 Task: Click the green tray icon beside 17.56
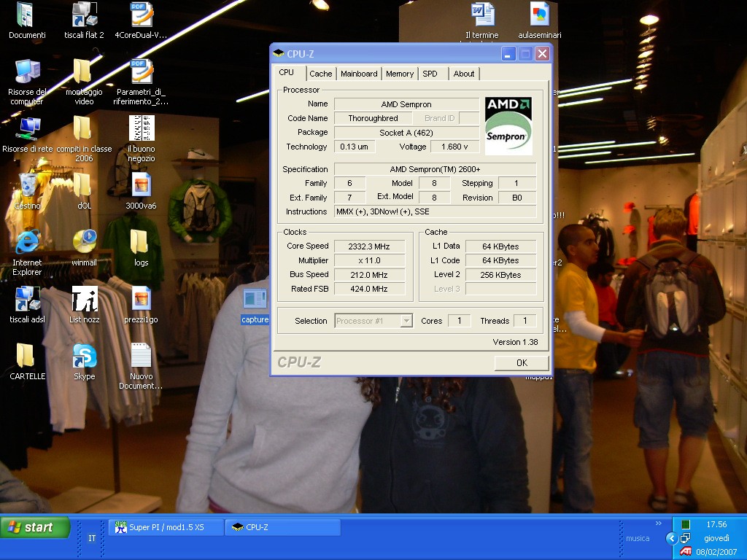coord(686,525)
